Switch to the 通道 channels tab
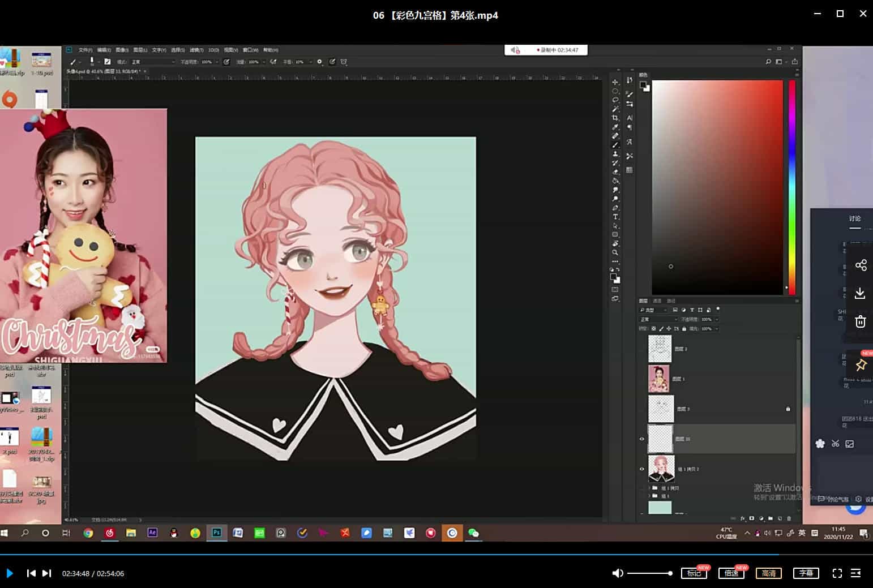 click(657, 301)
